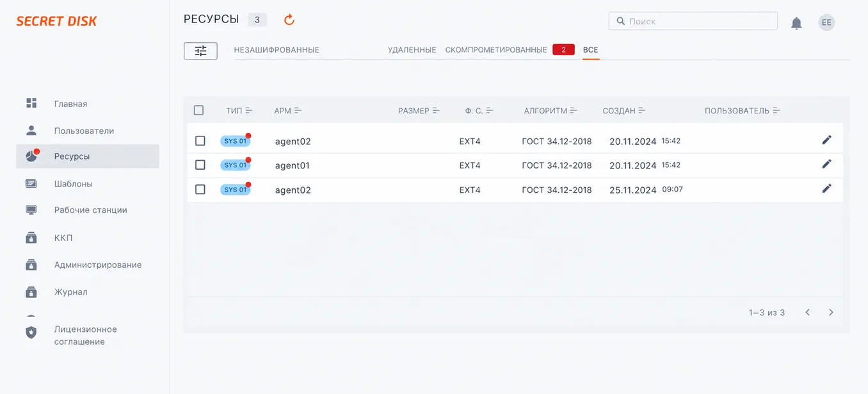
Task: Click pencil icon for agent01 row
Action: pyautogui.click(x=826, y=164)
